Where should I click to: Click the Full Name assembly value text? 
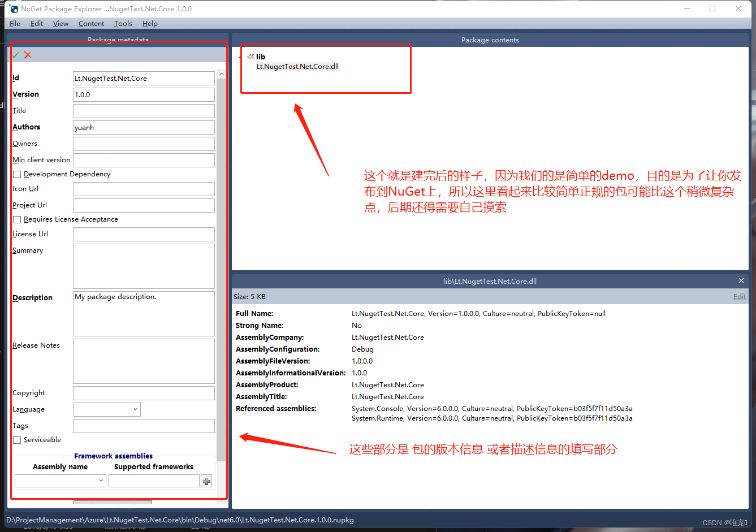click(x=478, y=314)
